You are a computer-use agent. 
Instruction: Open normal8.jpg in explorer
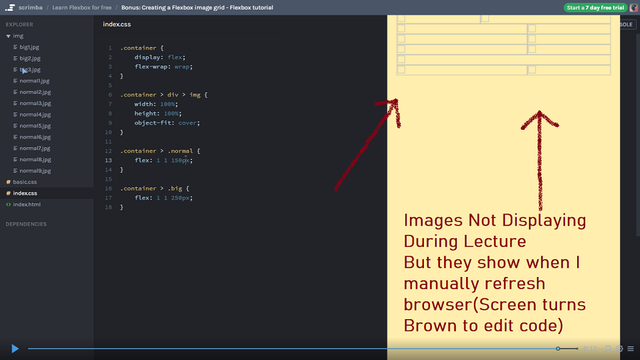coord(35,159)
